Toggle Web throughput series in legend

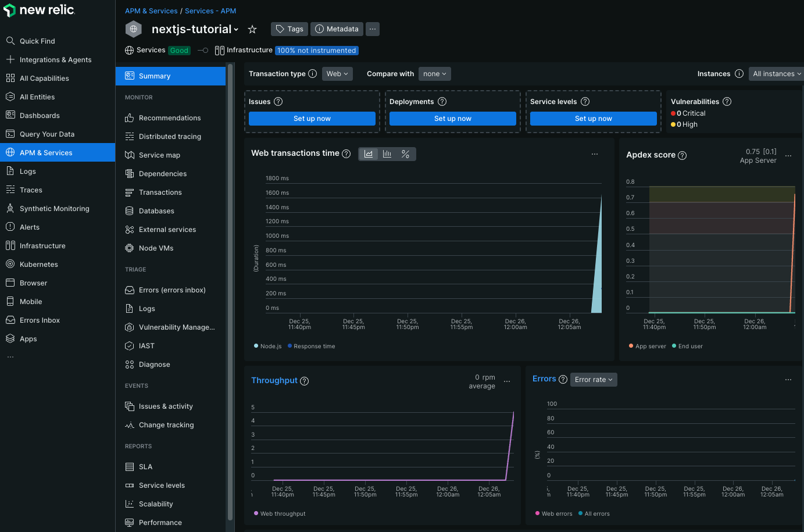pos(280,513)
